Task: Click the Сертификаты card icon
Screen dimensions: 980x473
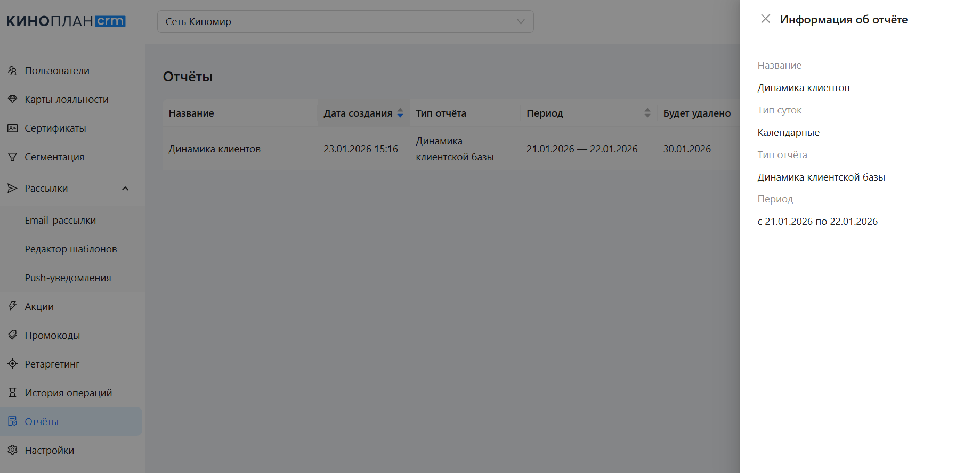Action: pos(12,128)
